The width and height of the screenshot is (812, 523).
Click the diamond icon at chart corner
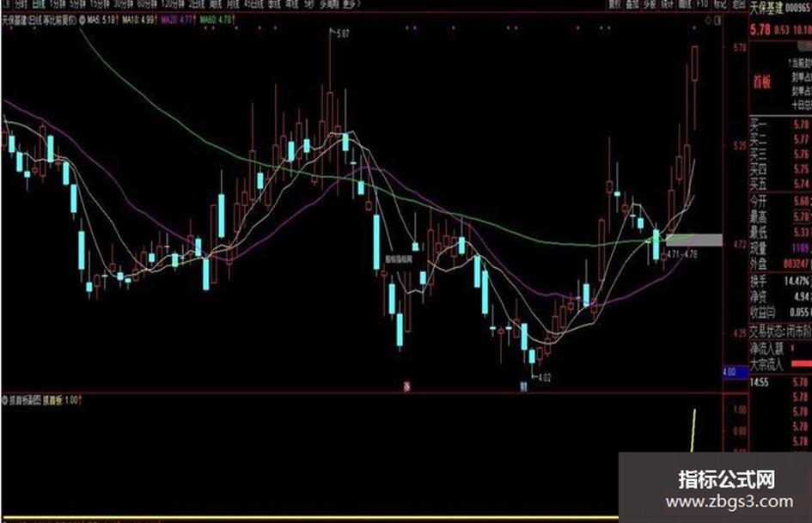coord(708,21)
